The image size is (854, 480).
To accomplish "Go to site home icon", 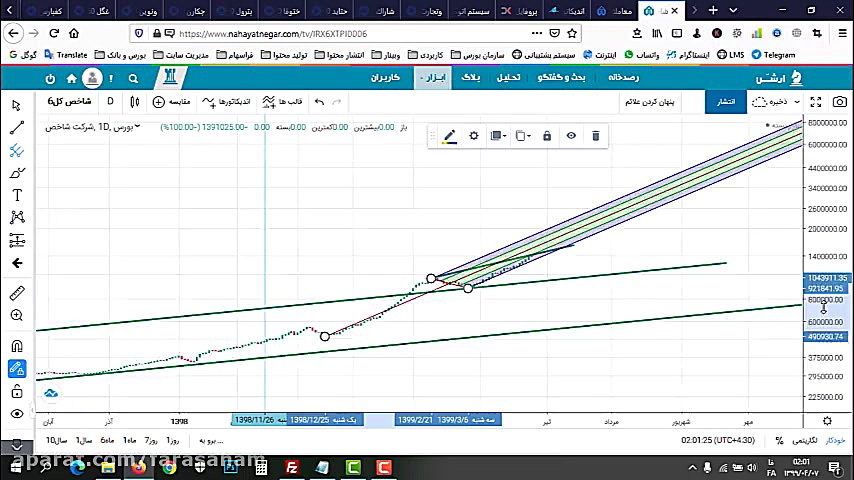I will click(71, 79).
